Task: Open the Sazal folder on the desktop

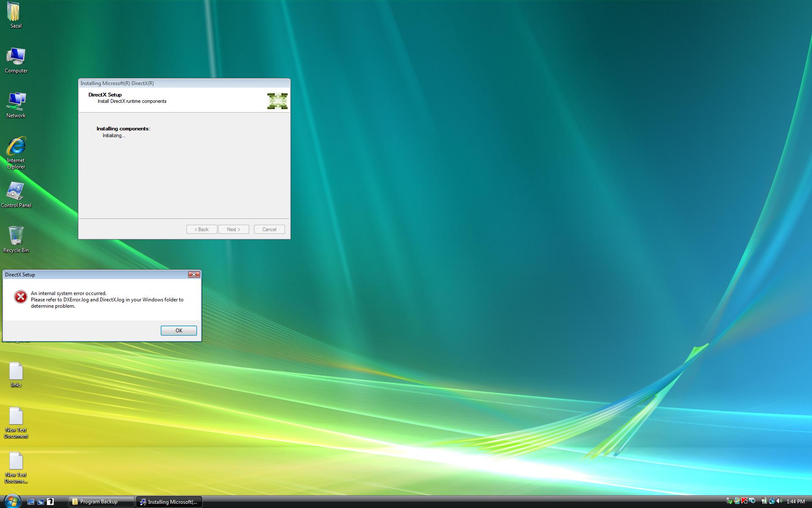Action: [x=16, y=15]
